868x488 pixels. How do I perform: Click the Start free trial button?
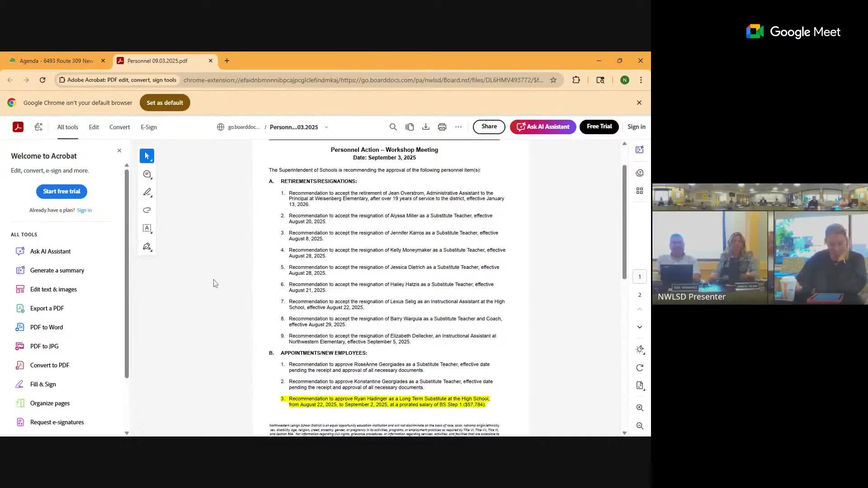tap(61, 192)
